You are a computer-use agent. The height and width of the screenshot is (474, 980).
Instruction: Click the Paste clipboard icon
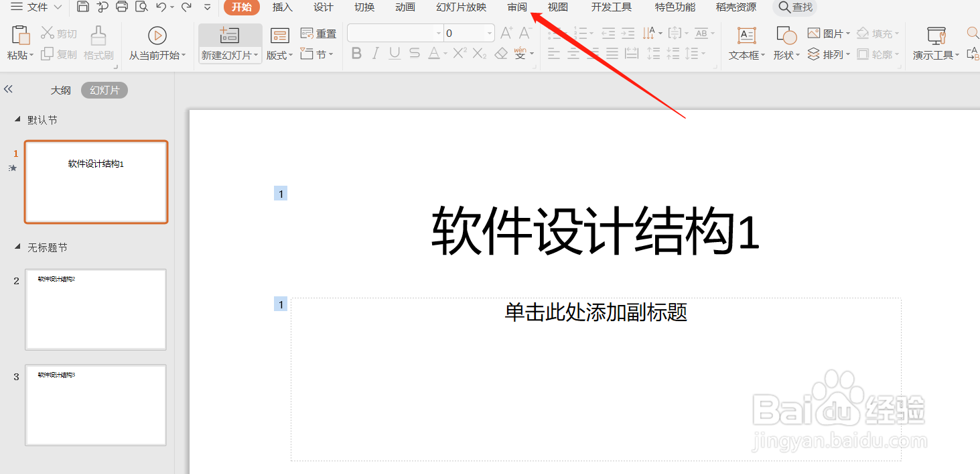(x=21, y=35)
